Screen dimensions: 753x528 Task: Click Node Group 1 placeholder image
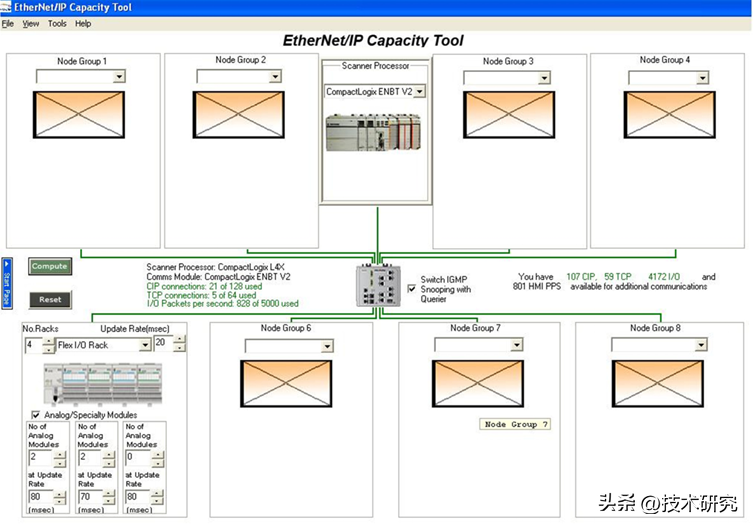click(x=79, y=114)
